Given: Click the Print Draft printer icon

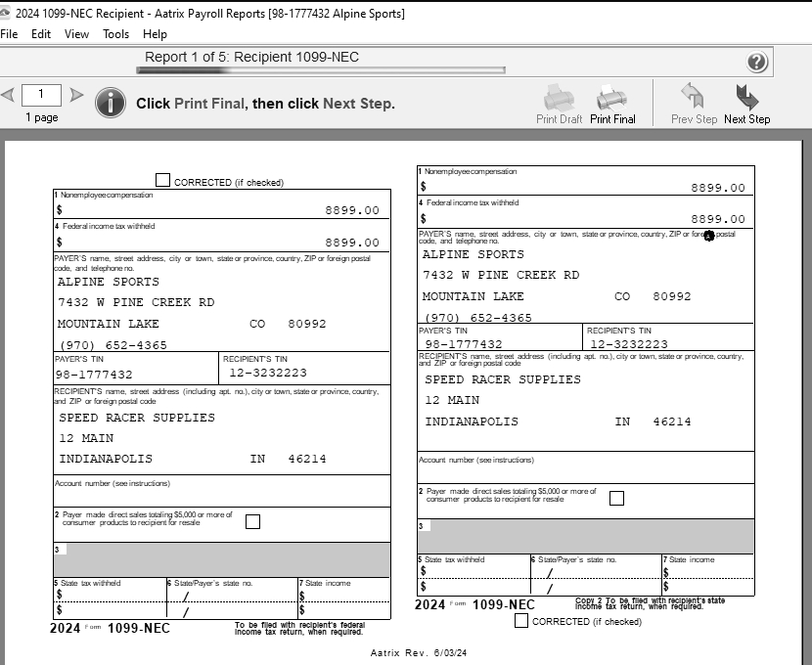Looking at the screenshot, I should coord(559,99).
